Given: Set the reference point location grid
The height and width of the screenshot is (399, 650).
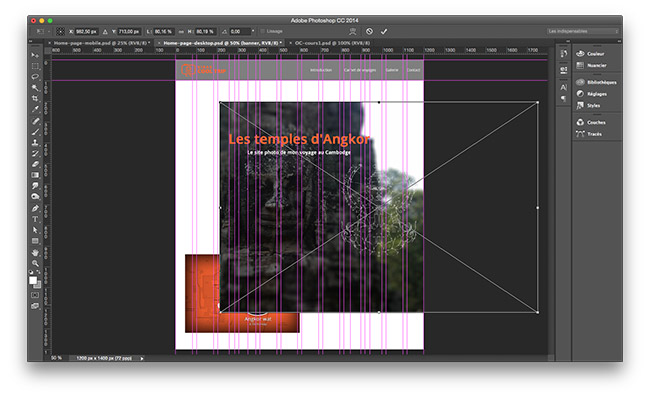Looking at the screenshot, I should 60,31.
